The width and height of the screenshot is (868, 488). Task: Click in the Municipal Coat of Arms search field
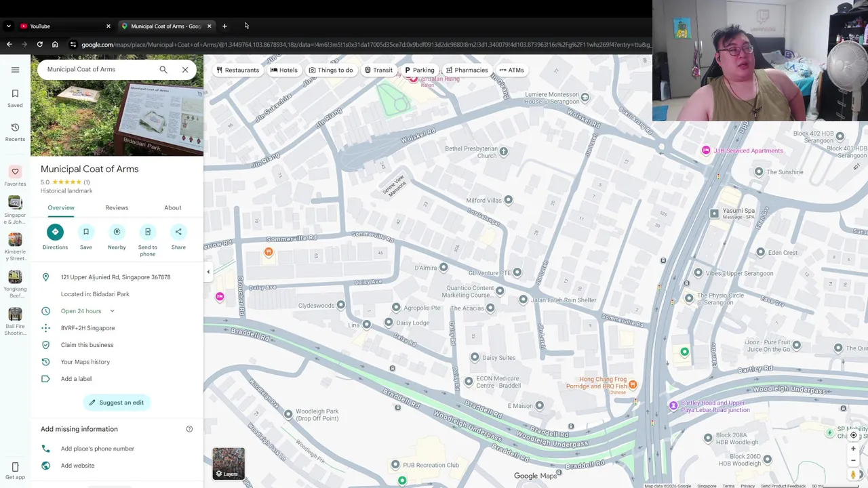coord(98,69)
